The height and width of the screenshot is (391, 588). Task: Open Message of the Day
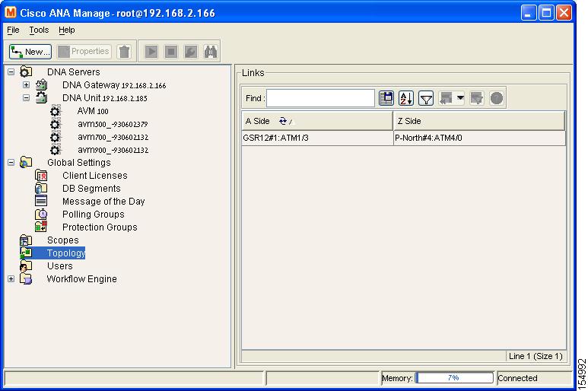103,202
